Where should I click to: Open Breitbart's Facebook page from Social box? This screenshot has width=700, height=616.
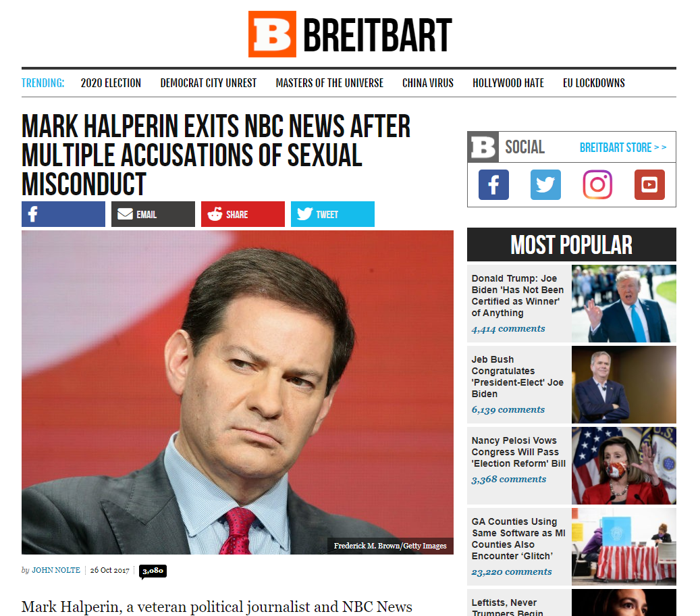pos(493,184)
